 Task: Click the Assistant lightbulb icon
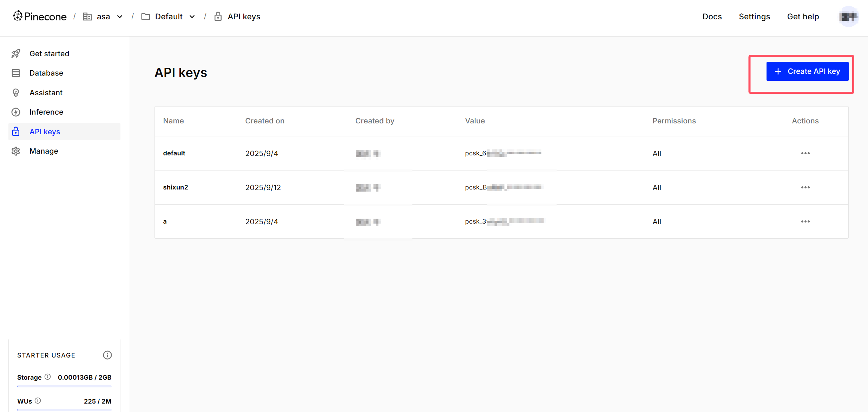[16, 92]
